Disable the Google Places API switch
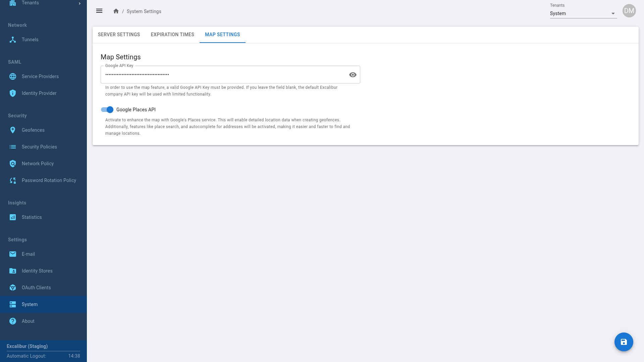644x362 pixels. point(107,110)
